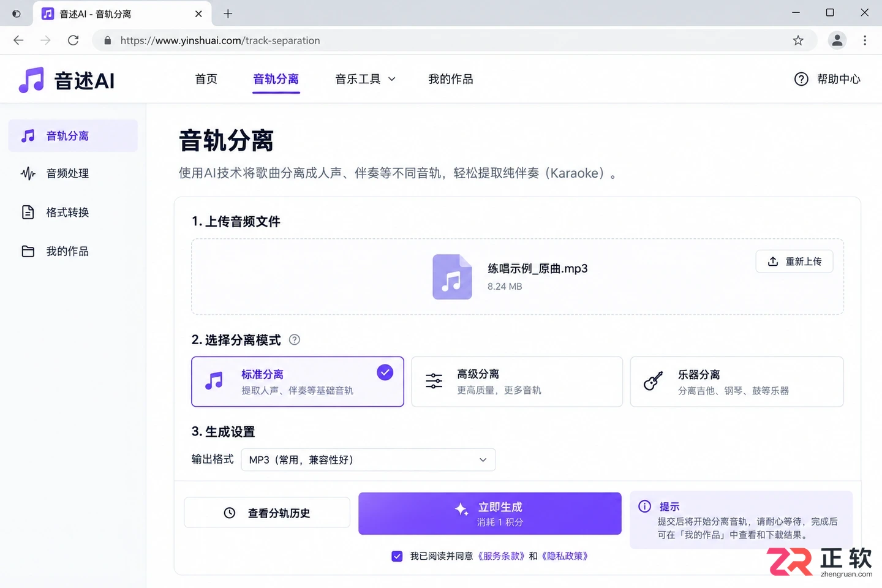
Task: Go to 首页 in top navigation
Action: pos(206,79)
